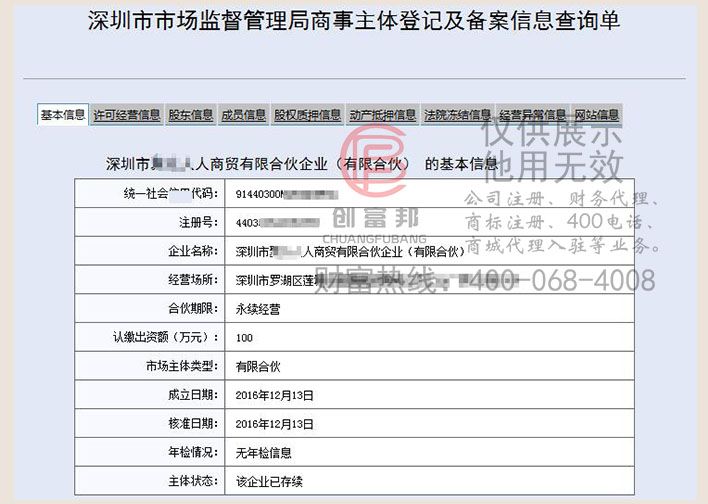708x504 pixels.
Task: Open the 动产抵押信息 tab
Action: coord(382,115)
